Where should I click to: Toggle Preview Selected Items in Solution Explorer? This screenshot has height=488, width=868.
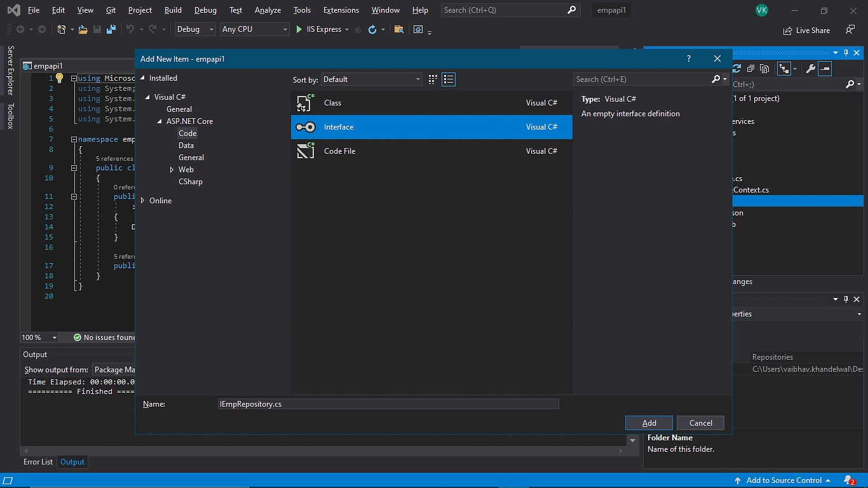825,69
